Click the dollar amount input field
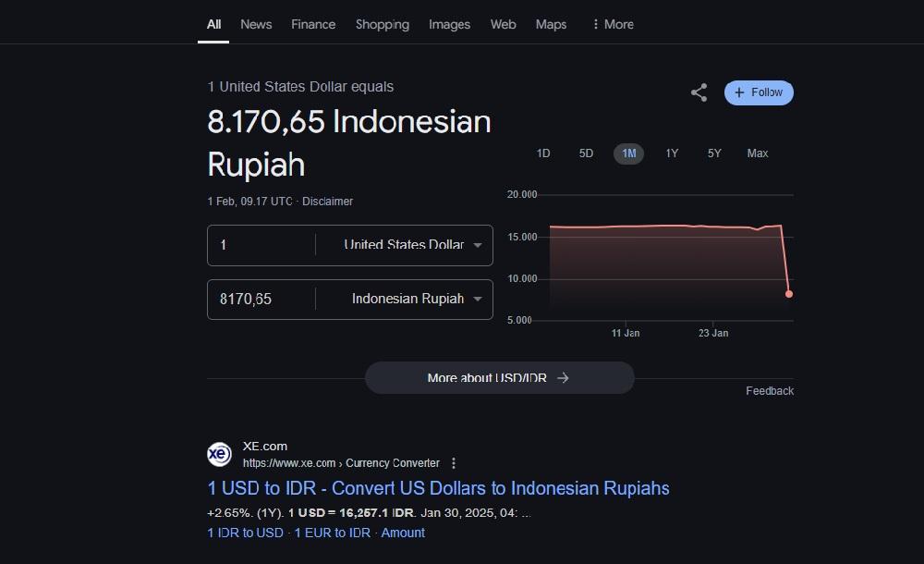This screenshot has height=564, width=924. pos(263,245)
